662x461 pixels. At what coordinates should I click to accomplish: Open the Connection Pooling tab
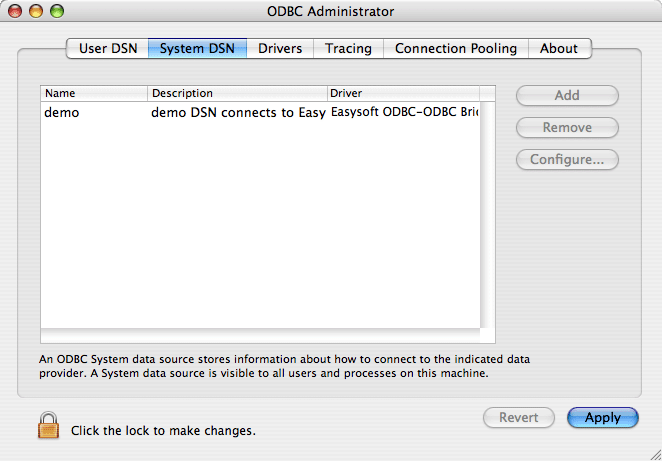[456, 49]
